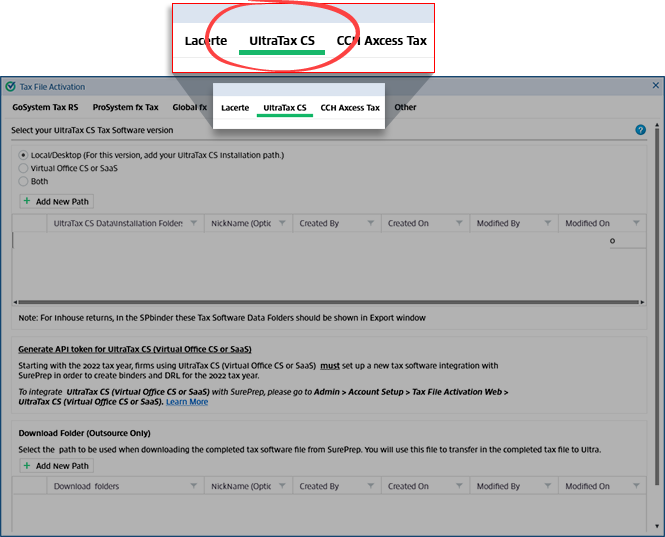The image size is (665, 537).
Task: Select the Both radio button
Action: (24, 181)
